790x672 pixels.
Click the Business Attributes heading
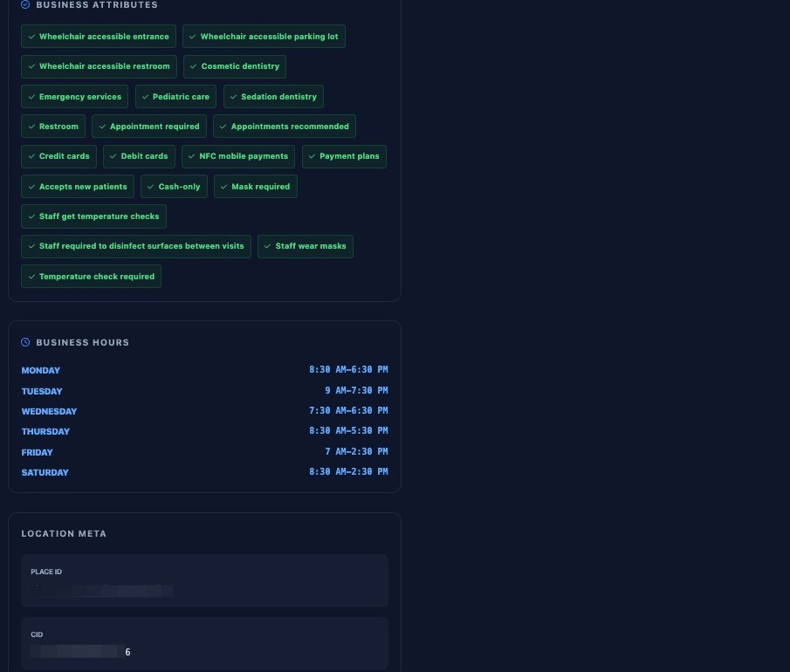[97, 4]
